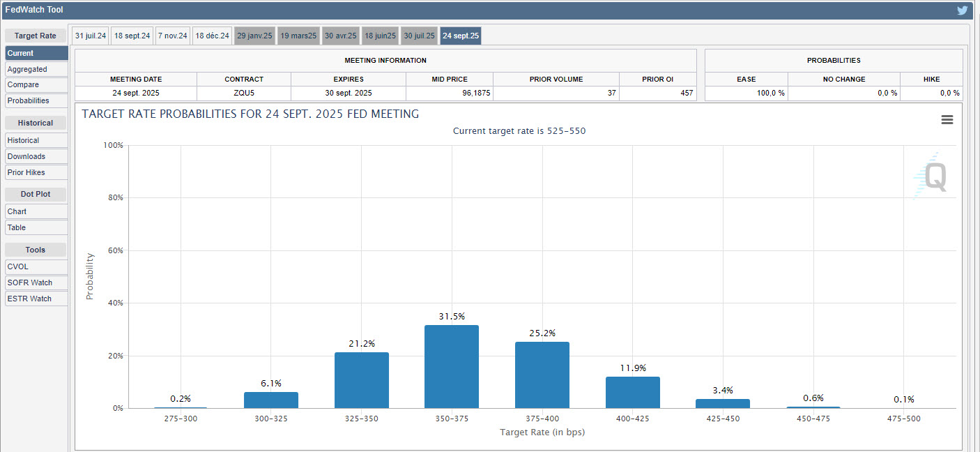The image size is (980, 452).
Task: Select the 18 déc.24 tab
Action: click(x=212, y=36)
